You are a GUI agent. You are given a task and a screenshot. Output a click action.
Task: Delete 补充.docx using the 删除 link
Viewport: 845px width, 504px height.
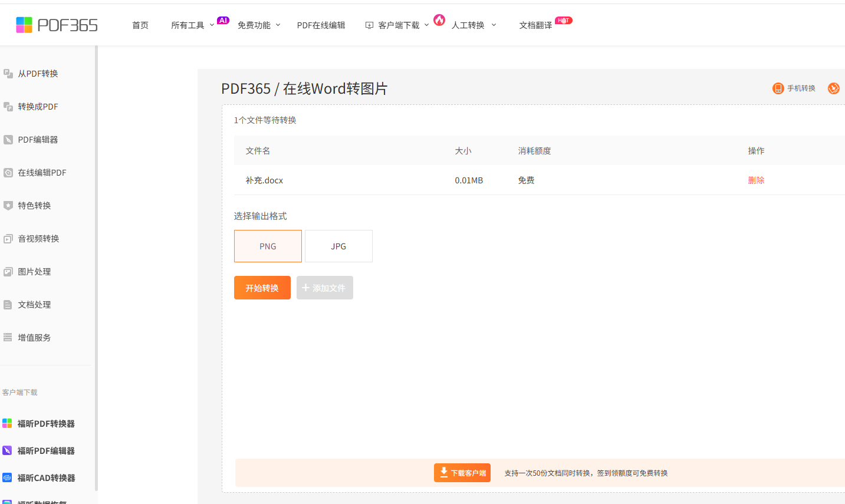(x=756, y=180)
